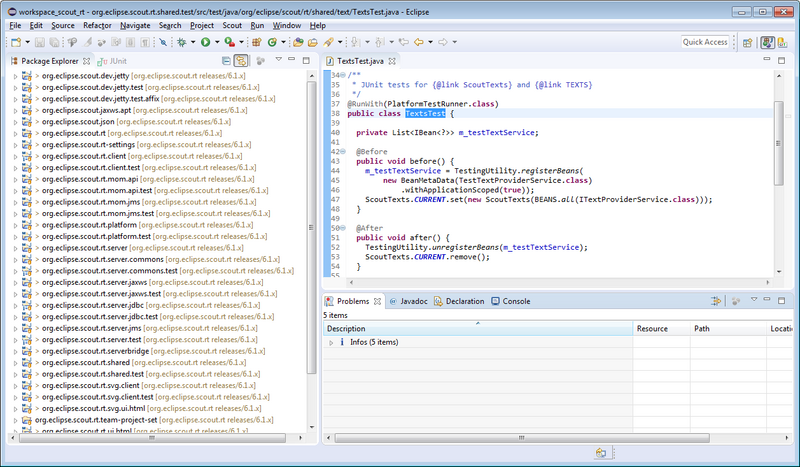Open the Back history dropdown arrow

[x=430, y=42]
